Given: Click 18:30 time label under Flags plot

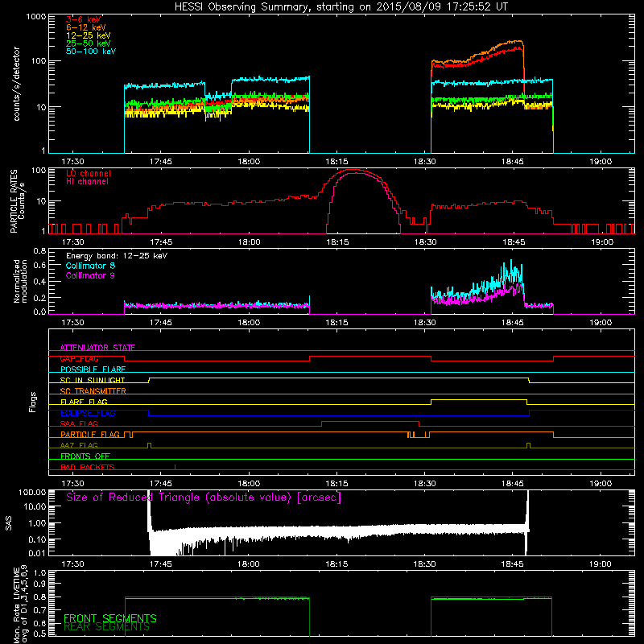Looking at the screenshot, I should click(425, 484).
